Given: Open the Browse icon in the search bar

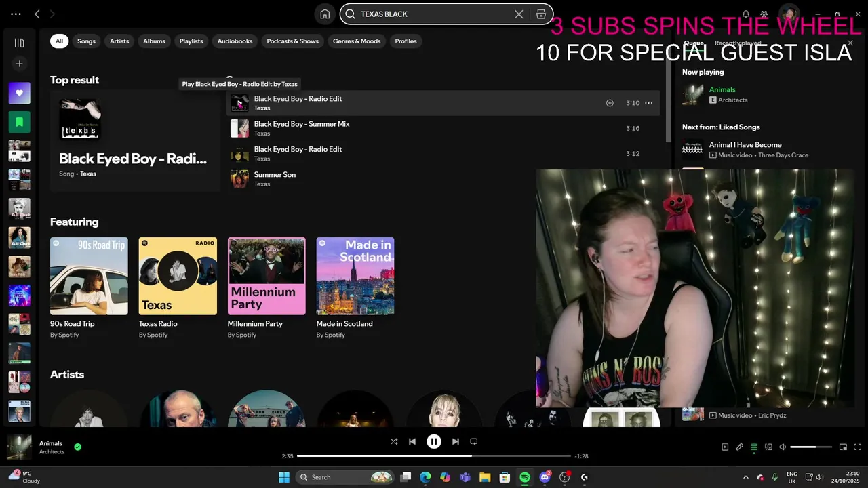Looking at the screenshot, I should tap(541, 14).
